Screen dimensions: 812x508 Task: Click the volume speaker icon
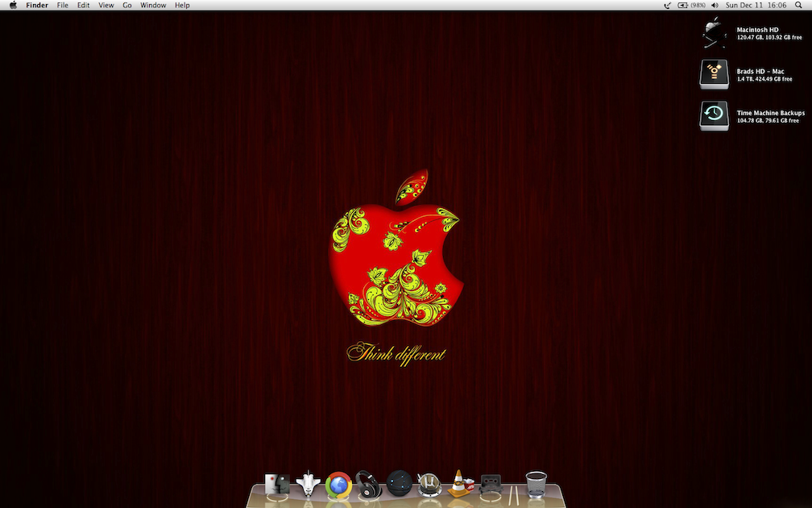point(715,5)
